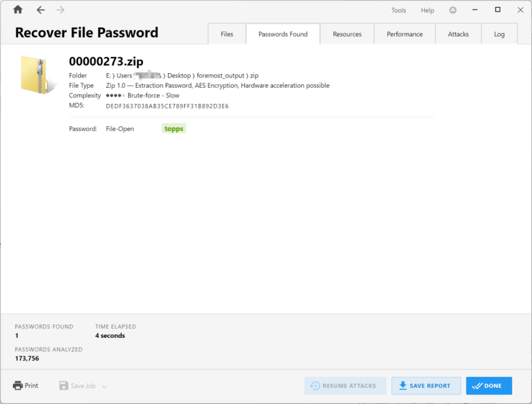The image size is (532, 404).
Task: Click the zip folder file icon
Action: [40, 75]
